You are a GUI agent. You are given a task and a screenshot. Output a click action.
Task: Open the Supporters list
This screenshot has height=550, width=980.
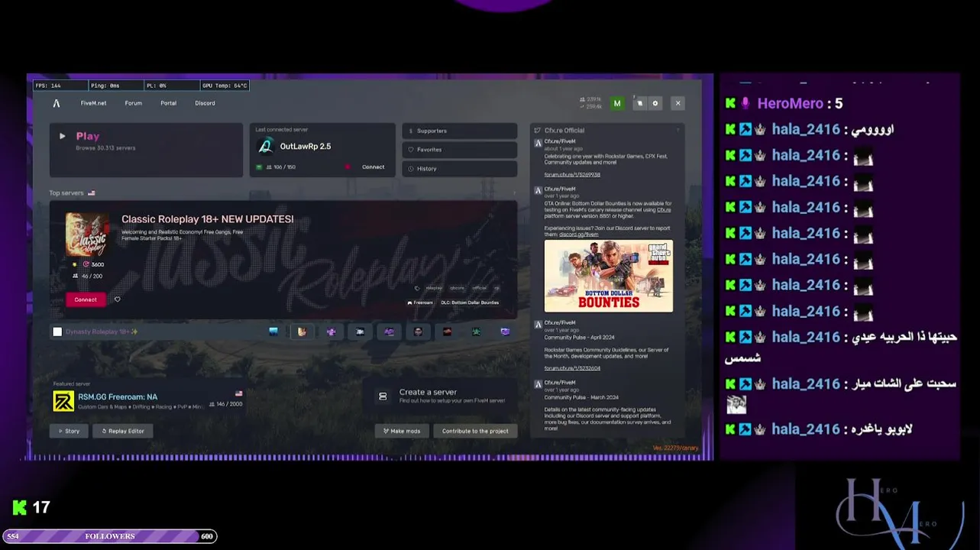click(x=460, y=131)
